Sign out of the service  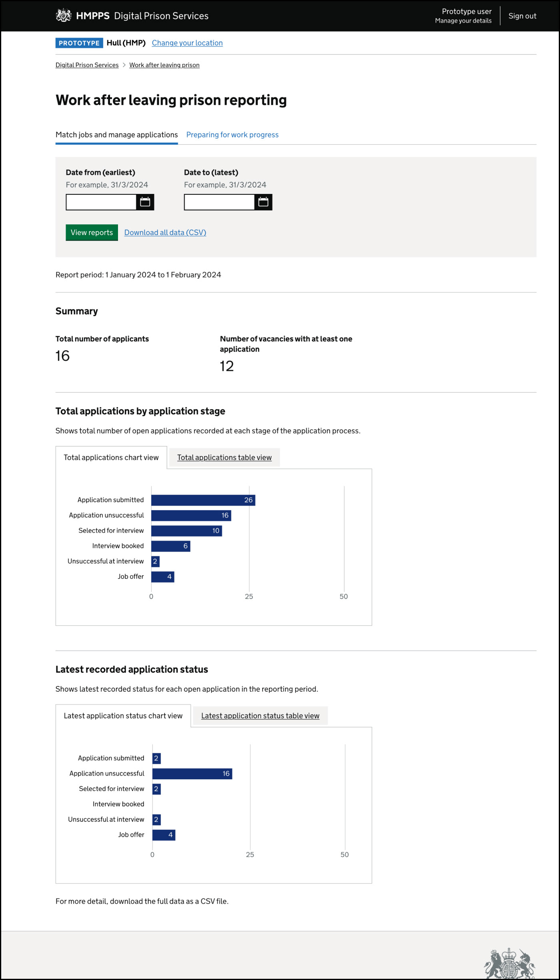coord(522,16)
